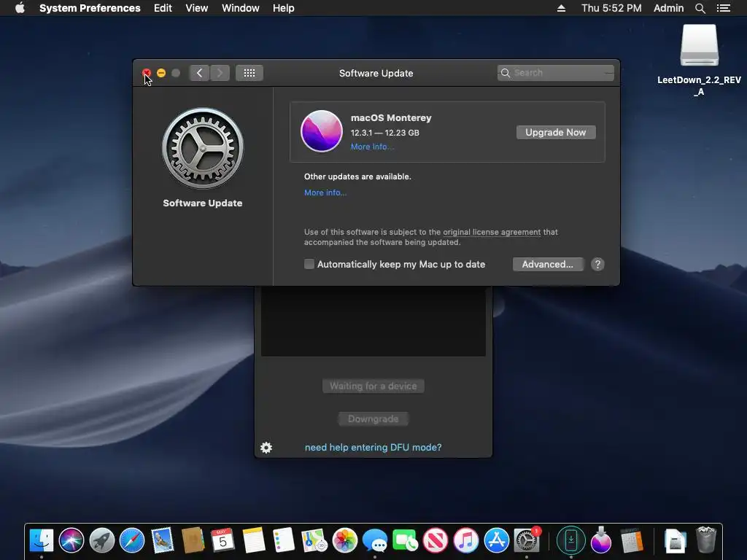Open Maps icon in Dock
The width and height of the screenshot is (747, 560).
[314, 540]
